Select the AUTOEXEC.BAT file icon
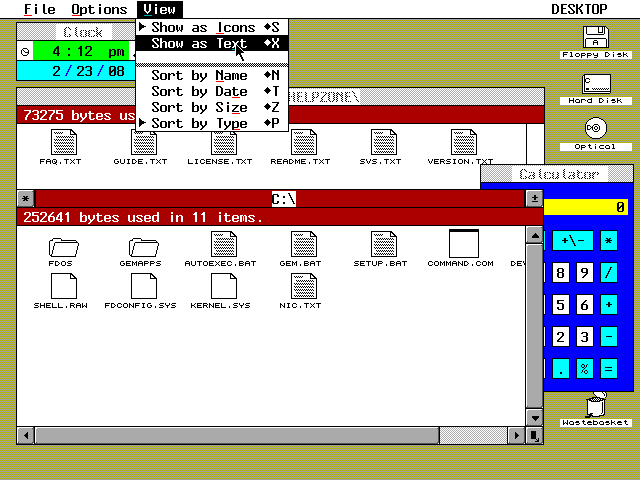 click(x=224, y=244)
